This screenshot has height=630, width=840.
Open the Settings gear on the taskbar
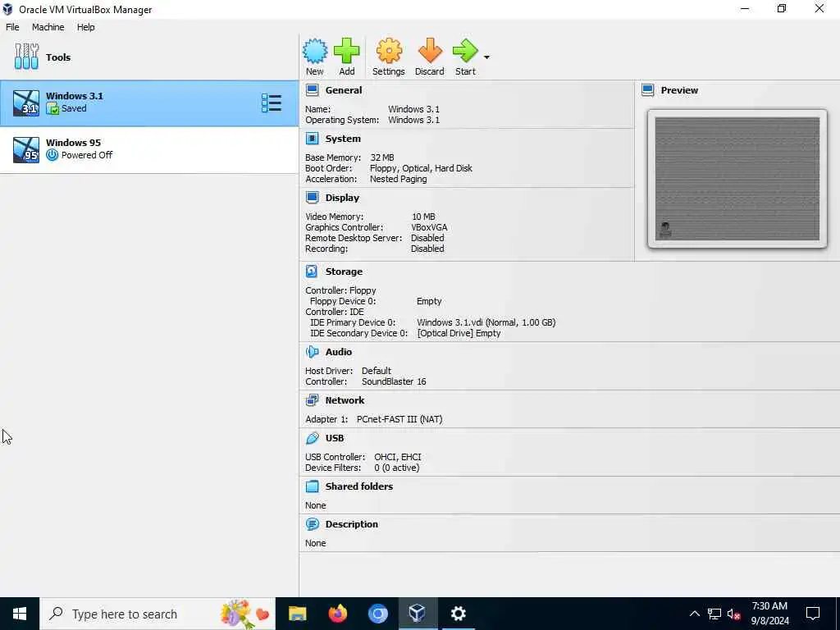pos(458,614)
